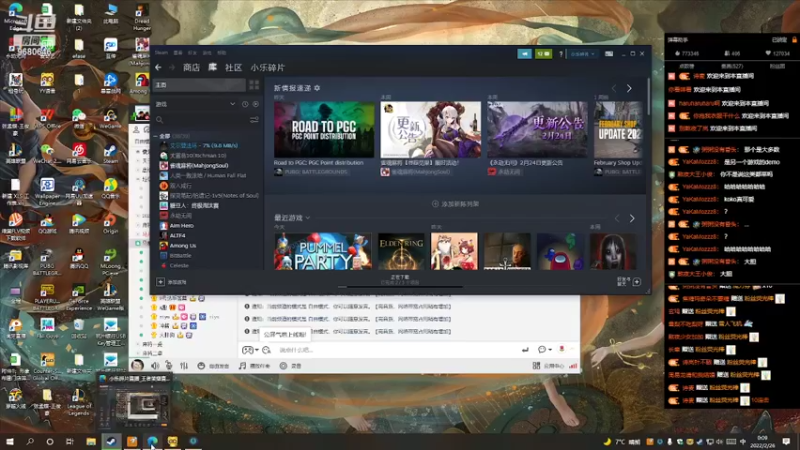Click the Steam icon in the taskbar
Screen dimensions: 800x450
point(111,441)
